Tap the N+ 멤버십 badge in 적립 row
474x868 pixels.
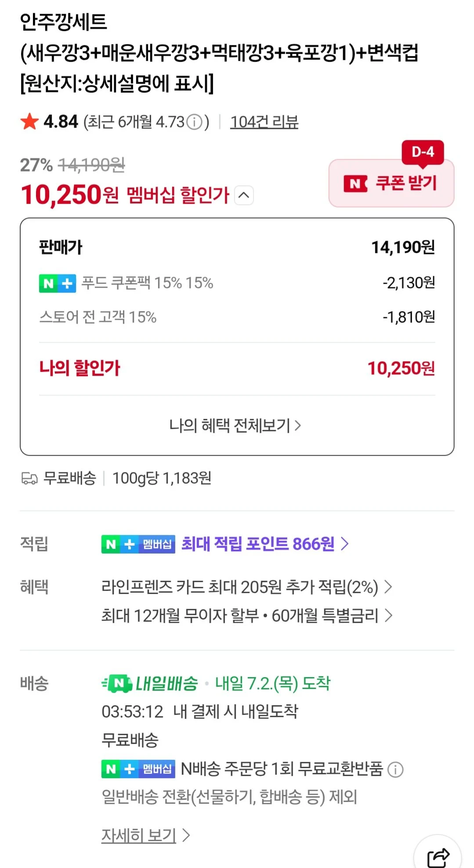[x=138, y=544]
